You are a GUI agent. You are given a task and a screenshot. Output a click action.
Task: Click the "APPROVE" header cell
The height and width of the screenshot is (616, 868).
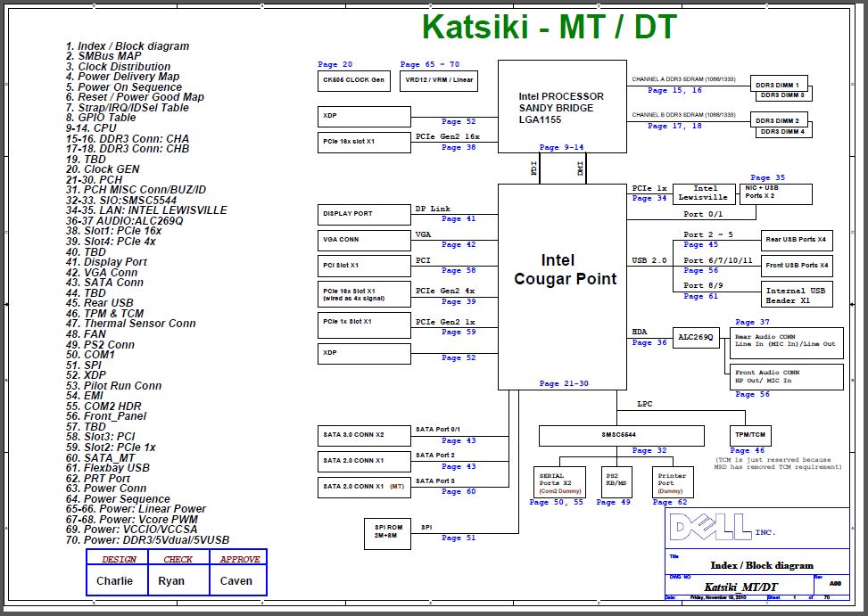(x=238, y=558)
